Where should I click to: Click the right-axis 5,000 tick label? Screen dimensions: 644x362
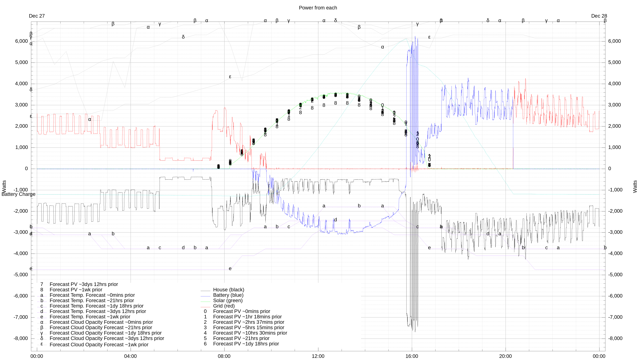coord(614,62)
